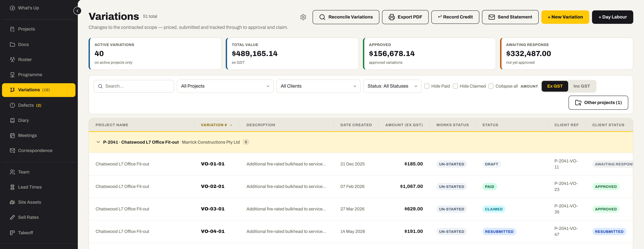Viewport: 644px width, 249px height.
Task: Open Docs folder icon in sidebar
Action: click(12, 44)
